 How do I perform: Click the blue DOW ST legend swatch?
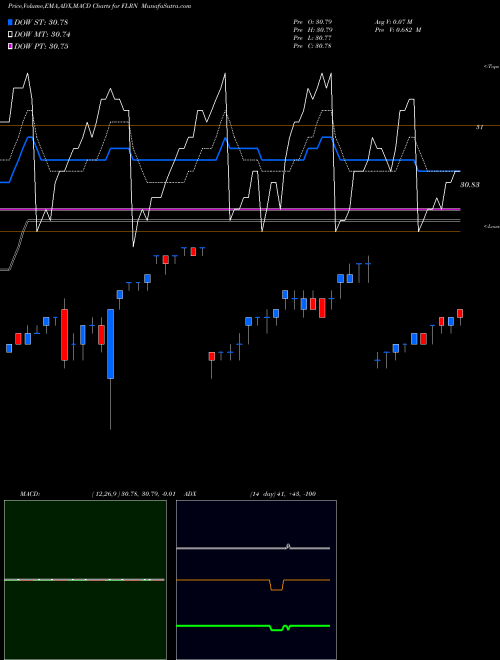point(11,22)
